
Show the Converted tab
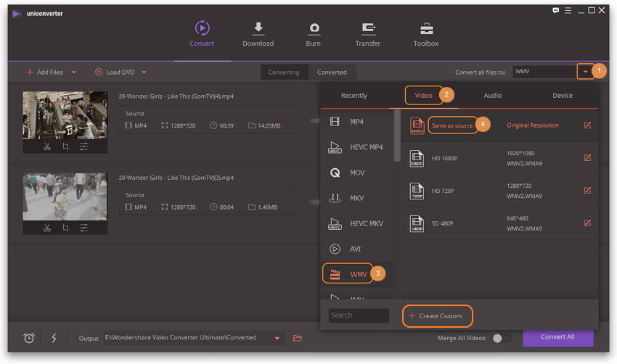click(x=332, y=73)
